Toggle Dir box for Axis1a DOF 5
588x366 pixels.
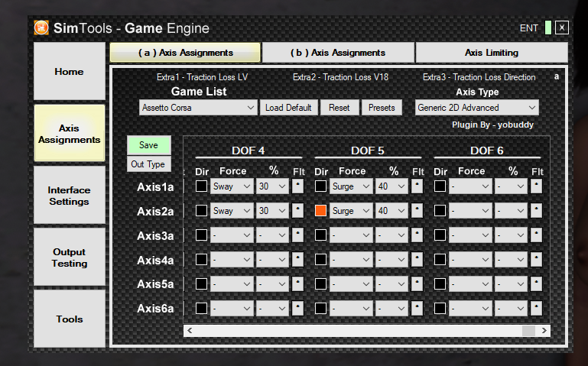point(320,186)
